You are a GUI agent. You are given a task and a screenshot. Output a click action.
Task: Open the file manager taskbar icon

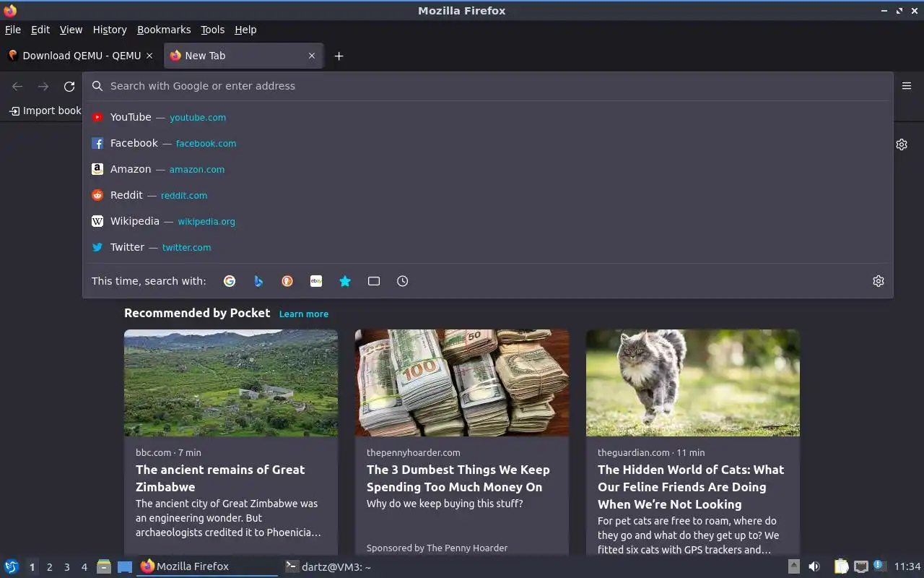pos(103,566)
